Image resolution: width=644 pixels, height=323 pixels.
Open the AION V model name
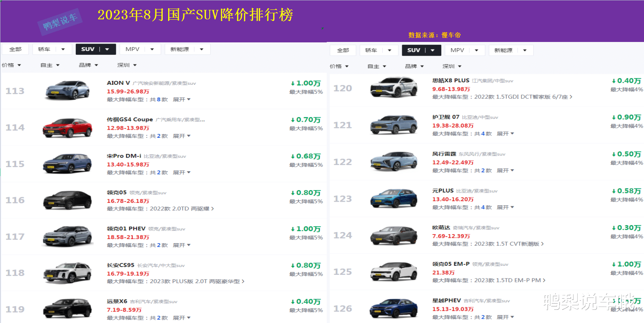click(x=118, y=83)
